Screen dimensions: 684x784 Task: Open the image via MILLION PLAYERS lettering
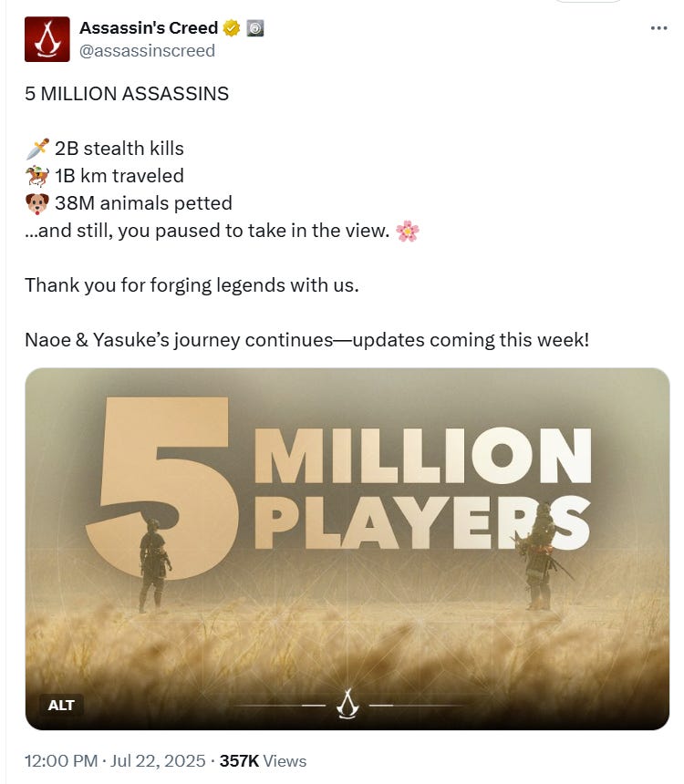(423, 489)
